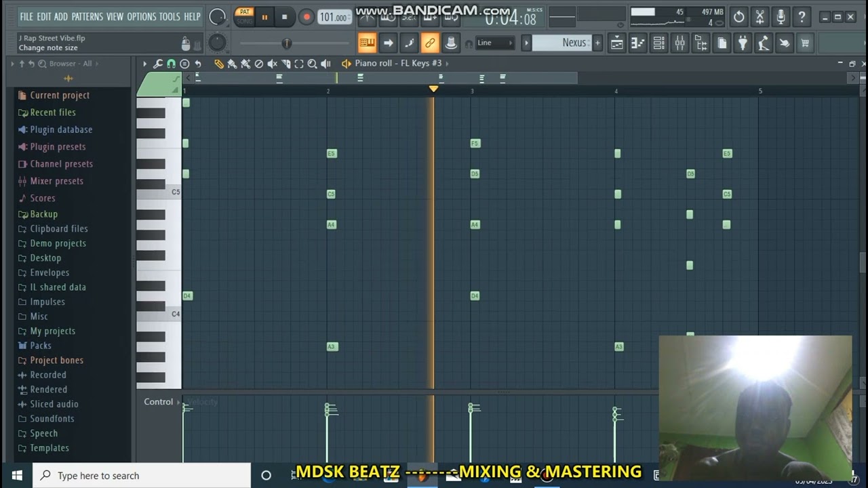Select the Slice tool
Viewport: 868px width, 488px height.
[x=285, y=64]
